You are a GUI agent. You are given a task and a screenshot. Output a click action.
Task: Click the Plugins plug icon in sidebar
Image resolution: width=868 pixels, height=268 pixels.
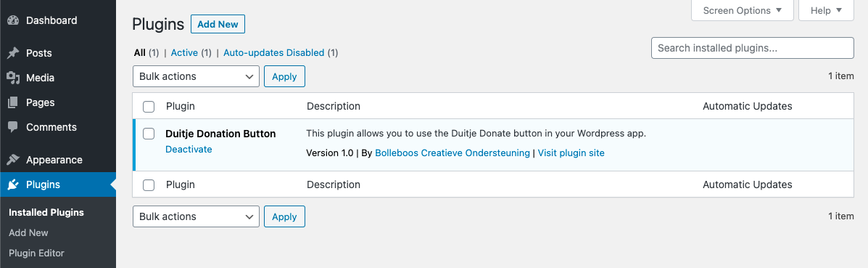(13, 184)
